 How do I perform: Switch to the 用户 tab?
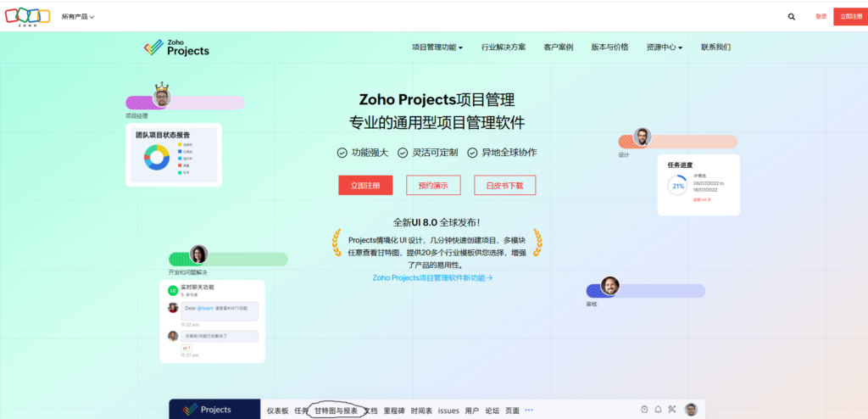click(471, 411)
